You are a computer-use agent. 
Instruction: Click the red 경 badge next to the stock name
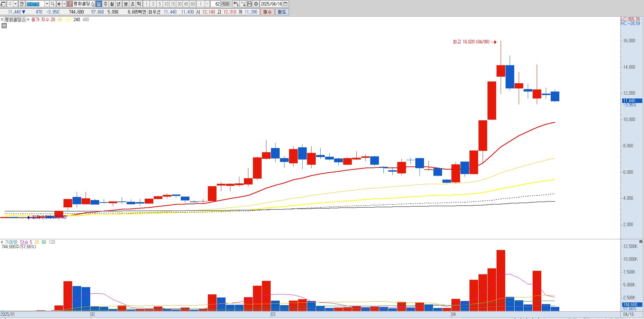70,4
